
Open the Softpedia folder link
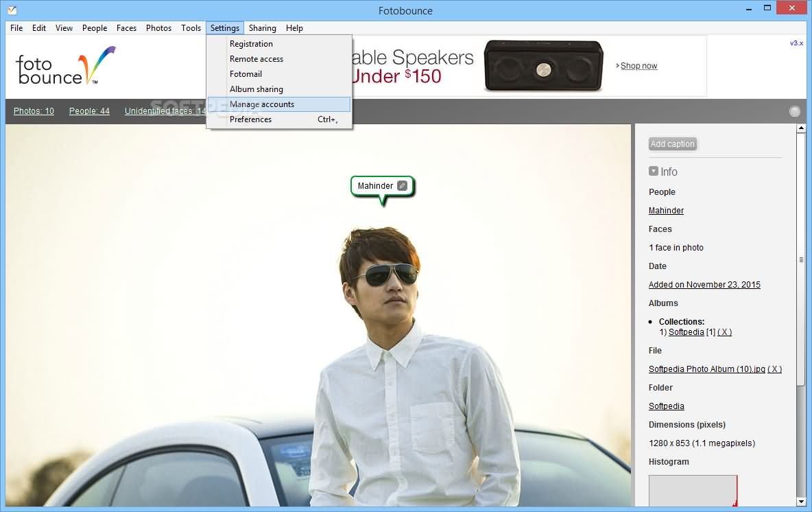click(x=666, y=406)
